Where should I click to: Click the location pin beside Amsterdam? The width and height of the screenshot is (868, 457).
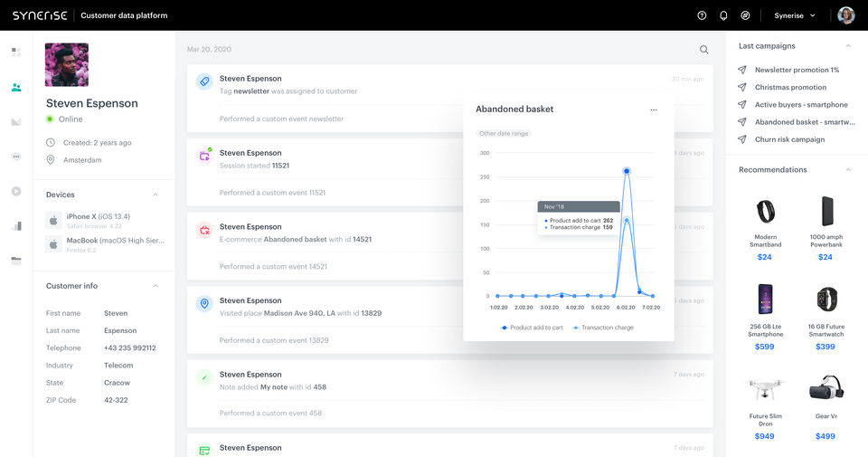(x=51, y=160)
